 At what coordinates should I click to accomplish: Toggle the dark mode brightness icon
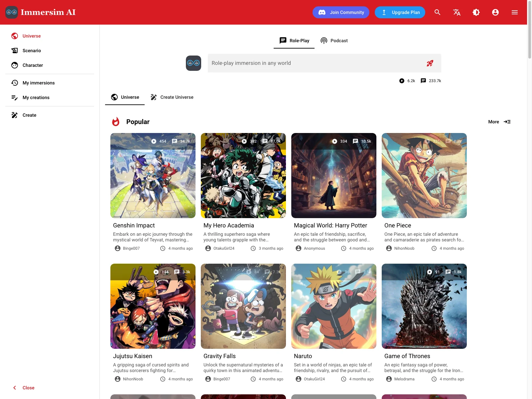pyautogui.click(x=476, y=12)
